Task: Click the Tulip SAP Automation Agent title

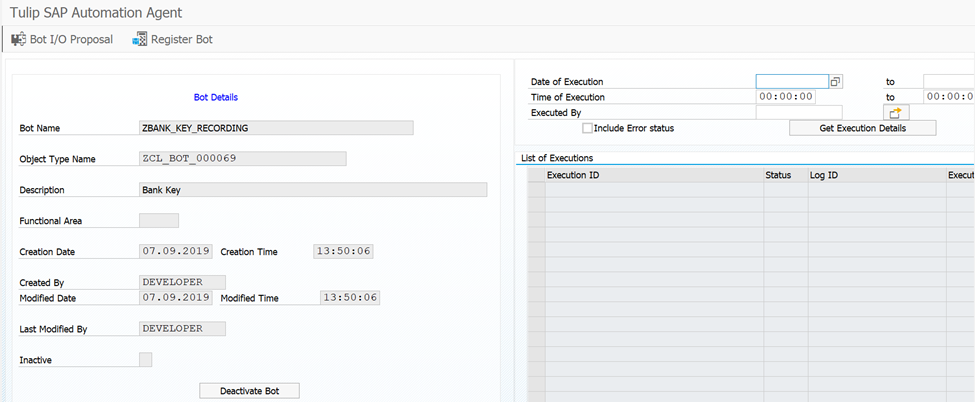Action: coord(96,12)
